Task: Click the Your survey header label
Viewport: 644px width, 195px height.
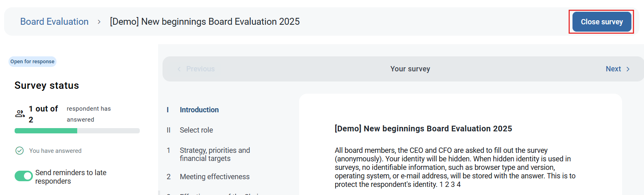Action: click(x=410, y=69)
